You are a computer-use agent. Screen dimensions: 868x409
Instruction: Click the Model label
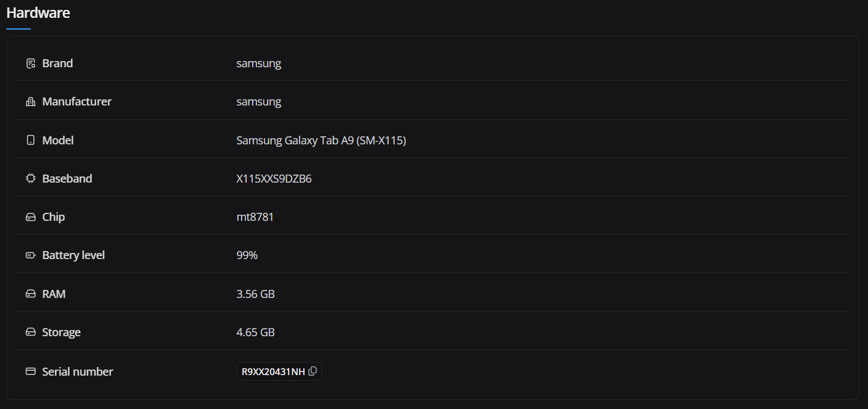point(58,141)
